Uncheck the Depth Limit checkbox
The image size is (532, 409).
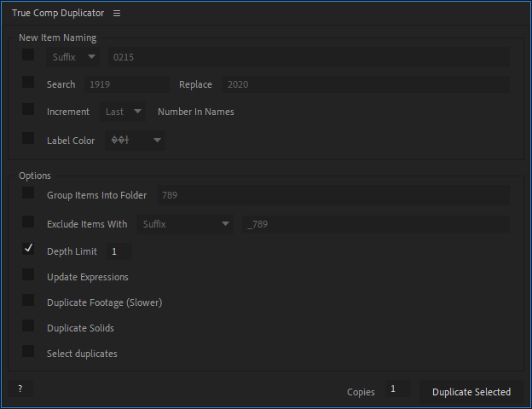(x=28, y=249)
